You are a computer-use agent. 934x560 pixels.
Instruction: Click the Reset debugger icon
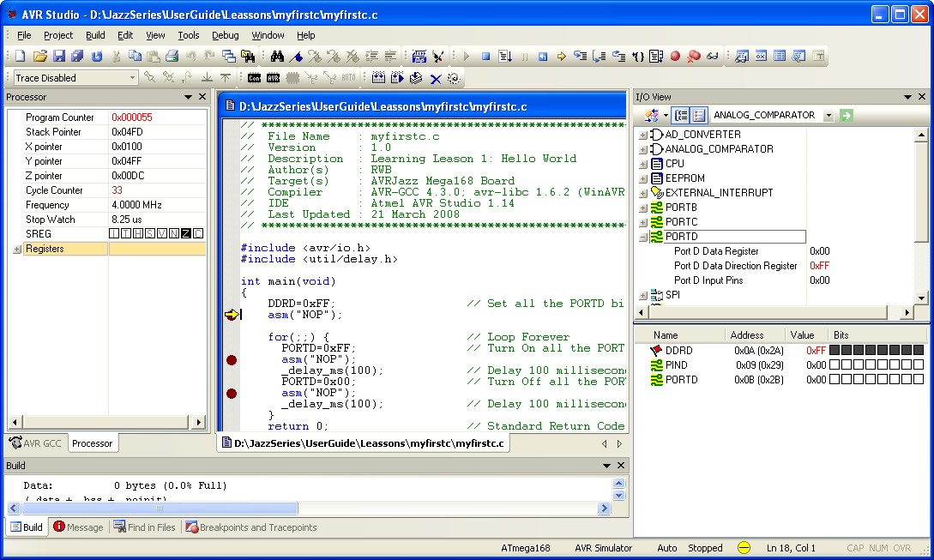coord(543,56)
